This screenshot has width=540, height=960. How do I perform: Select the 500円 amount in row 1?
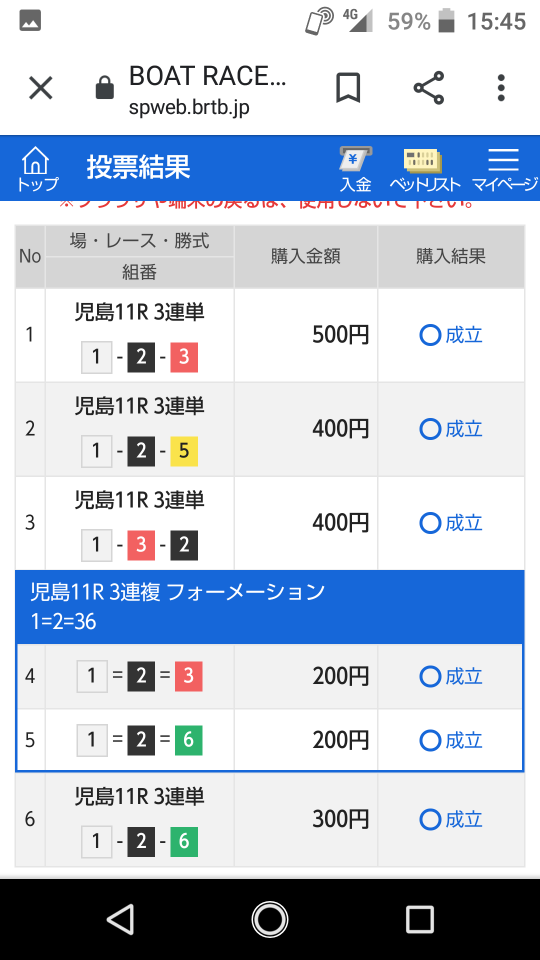[340, 336]
